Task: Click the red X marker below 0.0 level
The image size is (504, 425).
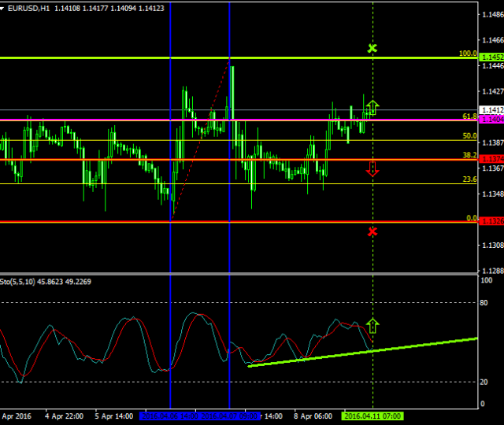Action: (x=372, y=231)
